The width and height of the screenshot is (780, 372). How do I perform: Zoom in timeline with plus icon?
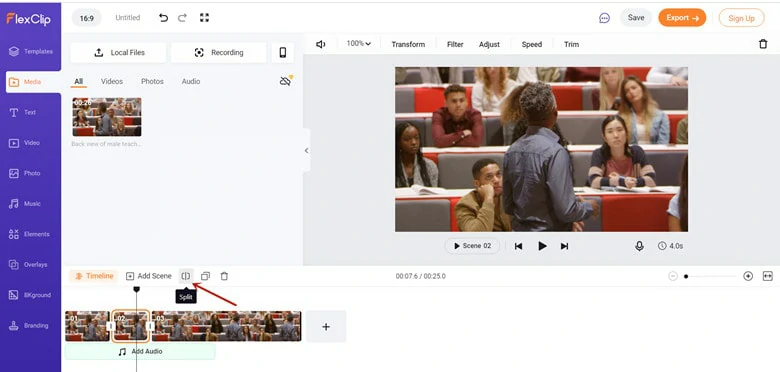tap(748, 276)
